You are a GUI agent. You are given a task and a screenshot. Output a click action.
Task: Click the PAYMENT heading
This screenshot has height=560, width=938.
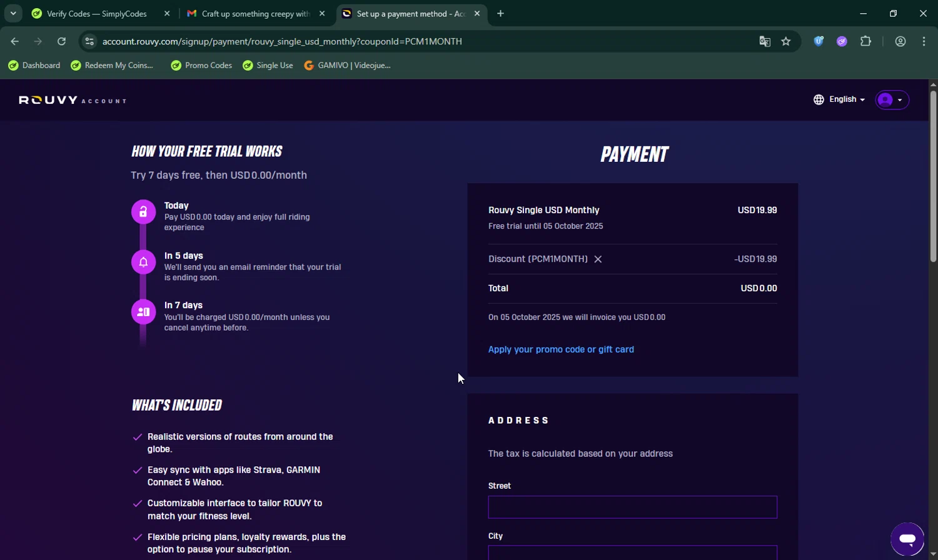pos(634,154)
